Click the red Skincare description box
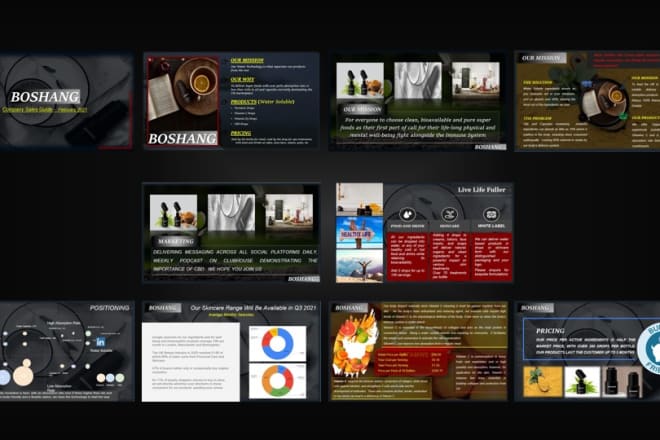The image size is (660, 440). [x=449, y=256]
